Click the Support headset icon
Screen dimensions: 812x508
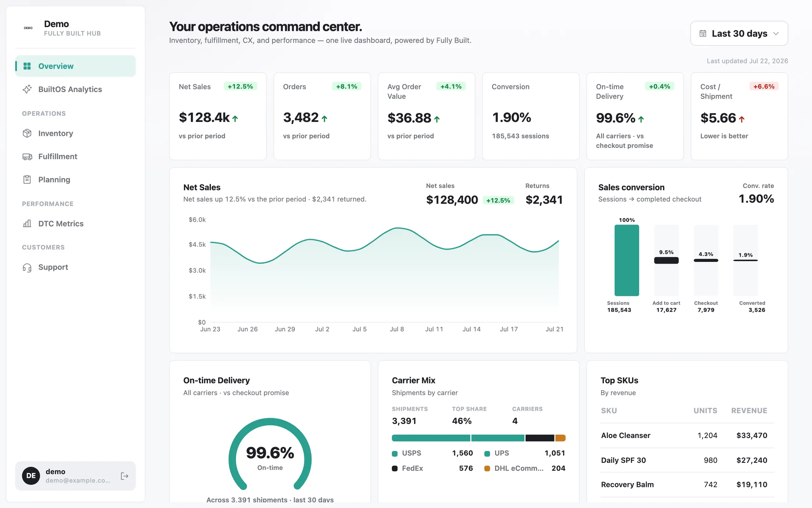(27, 268)
